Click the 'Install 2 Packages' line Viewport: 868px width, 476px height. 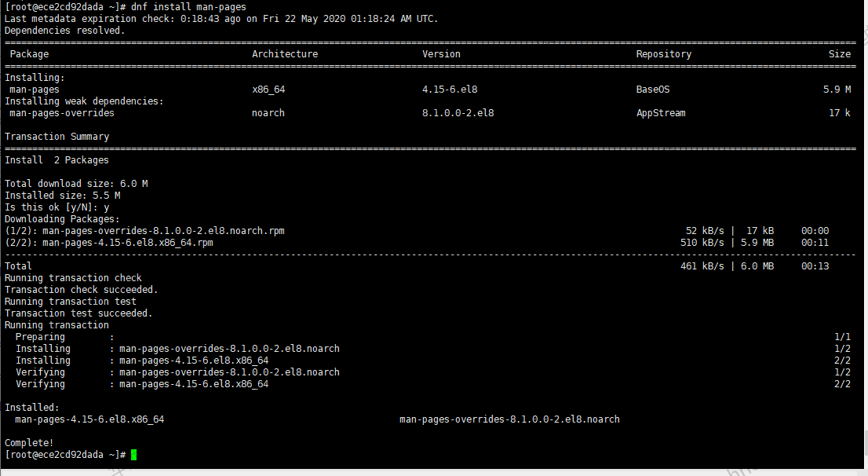(57, 160)
